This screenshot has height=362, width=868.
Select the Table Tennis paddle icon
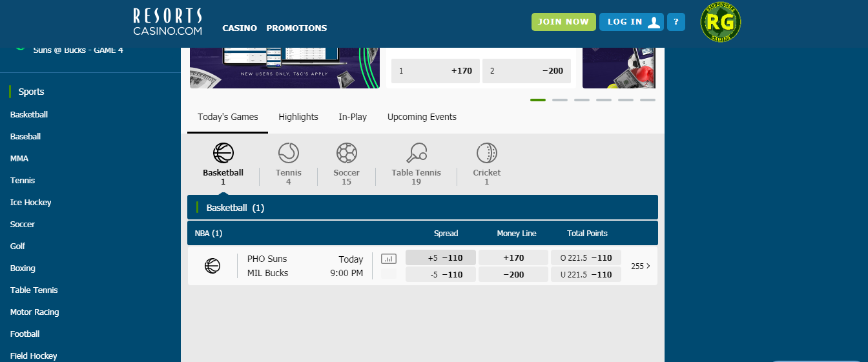(x=416, y=153)
